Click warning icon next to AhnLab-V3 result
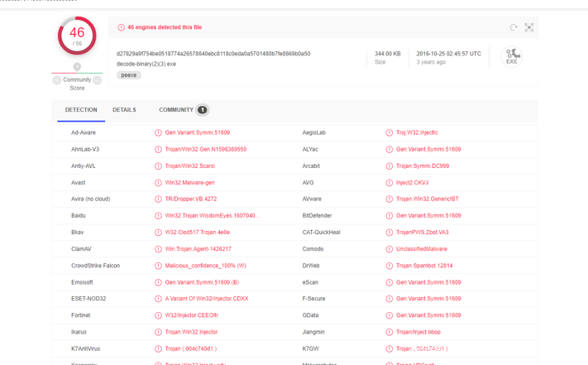This screenshot has height=365, width=588. pyautogui.click(x=158, y=149)
